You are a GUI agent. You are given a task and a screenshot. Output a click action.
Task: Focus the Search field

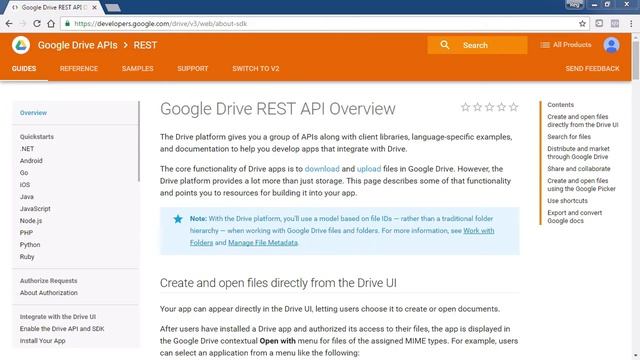pyautogui.click(x=477, y=45)
